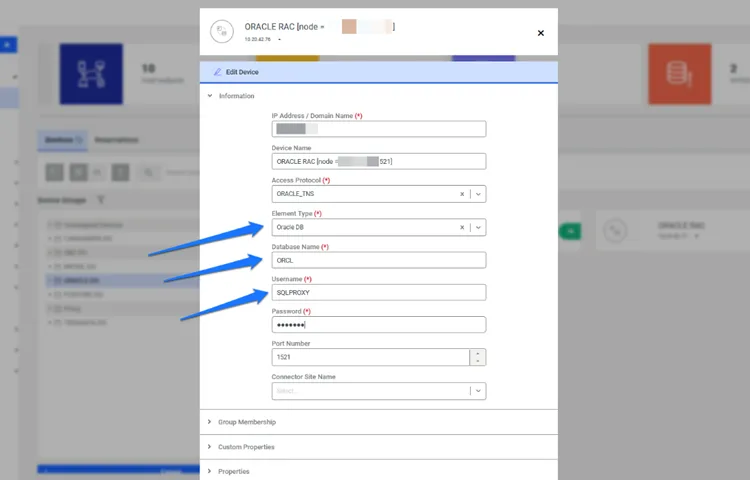The width and height of the screenshot is (750, 480).
Task: Click the IP Address / Domain Name field
Action: click(379, 129)
